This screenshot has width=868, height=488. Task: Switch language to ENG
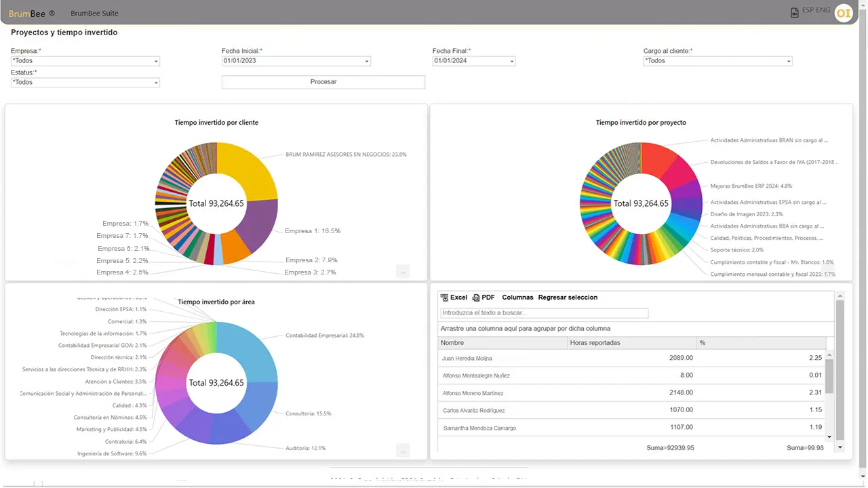click(x=823, y=11)
